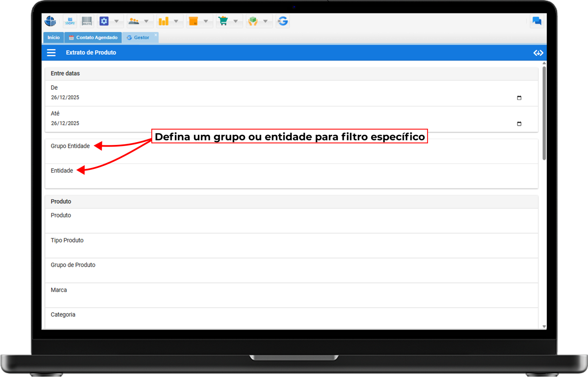
Task: Open the store icon in toolbar
Action: [70, 21]
